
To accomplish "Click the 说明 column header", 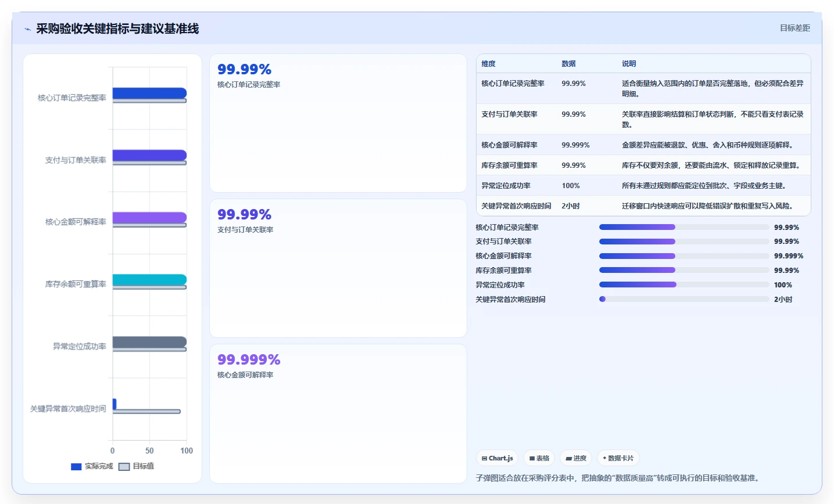I will [629, 63].
